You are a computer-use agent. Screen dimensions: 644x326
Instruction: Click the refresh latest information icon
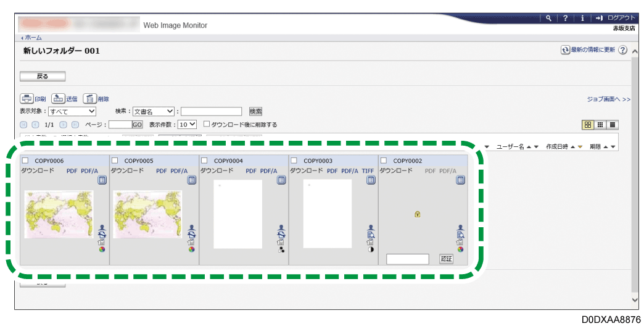click(x=564, y=50)
